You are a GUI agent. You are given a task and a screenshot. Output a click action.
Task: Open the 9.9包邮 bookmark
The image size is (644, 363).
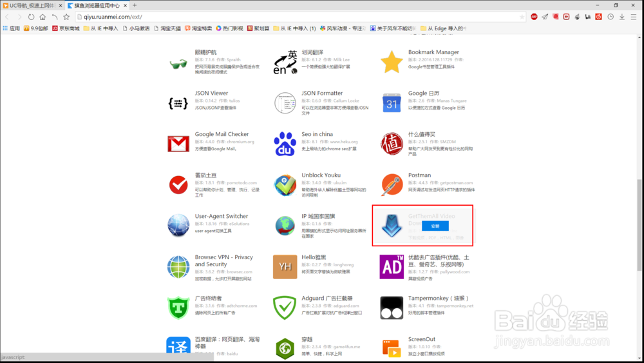click(x=35, y=28)
